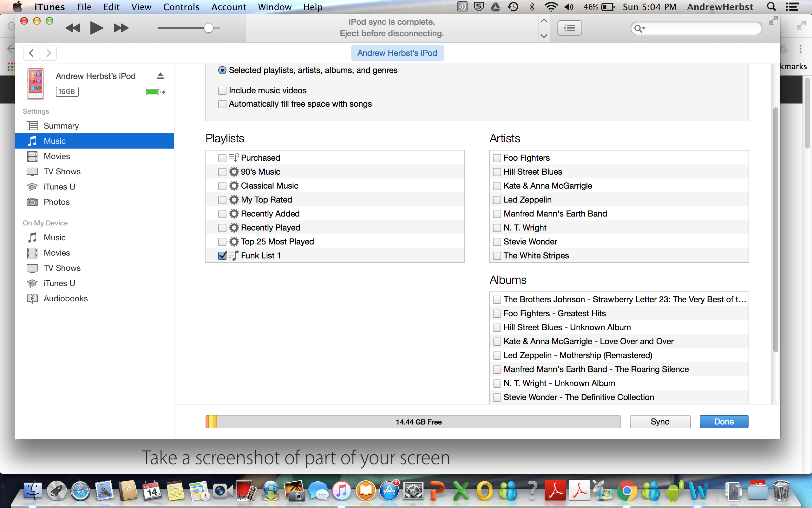Open the Apple menu
Viewport: 812px width, 508px height.
click(17, 6)
